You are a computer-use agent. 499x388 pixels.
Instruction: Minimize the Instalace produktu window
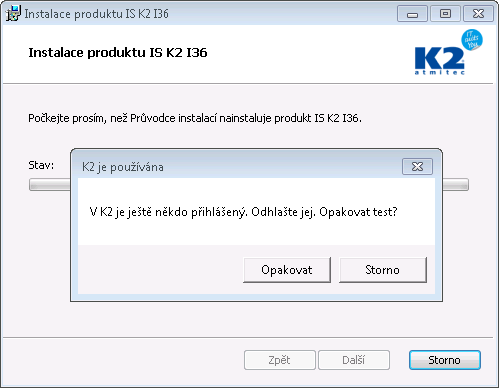coord(412,14)
